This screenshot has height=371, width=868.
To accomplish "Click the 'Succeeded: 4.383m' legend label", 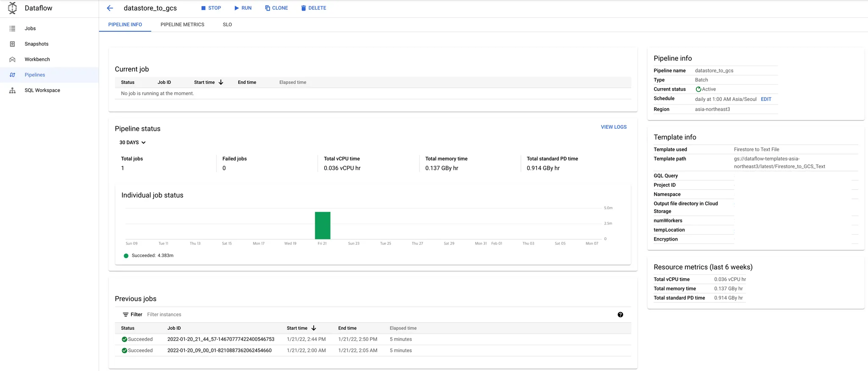I will pos(153,256).
